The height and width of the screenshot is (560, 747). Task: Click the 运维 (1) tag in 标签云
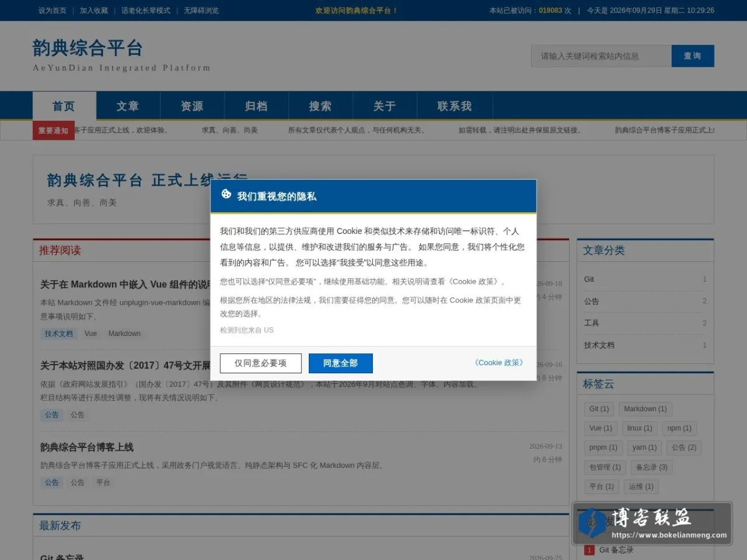click(641, 487)
